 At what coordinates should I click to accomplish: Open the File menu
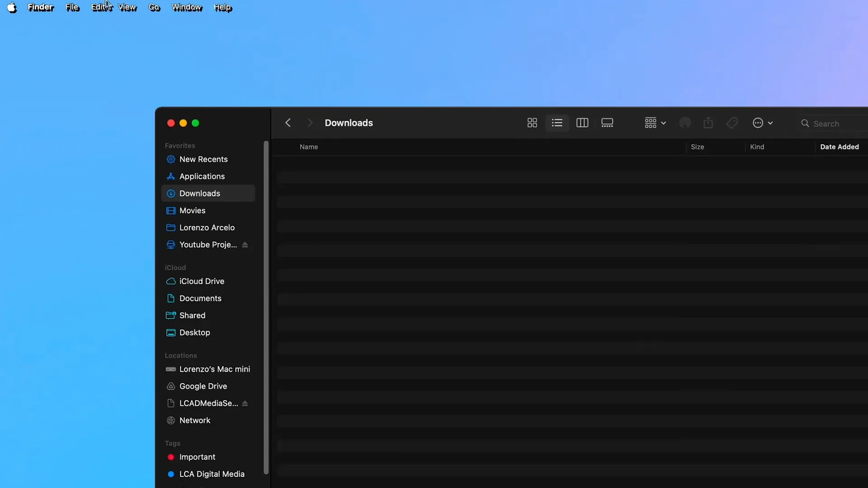72,8
